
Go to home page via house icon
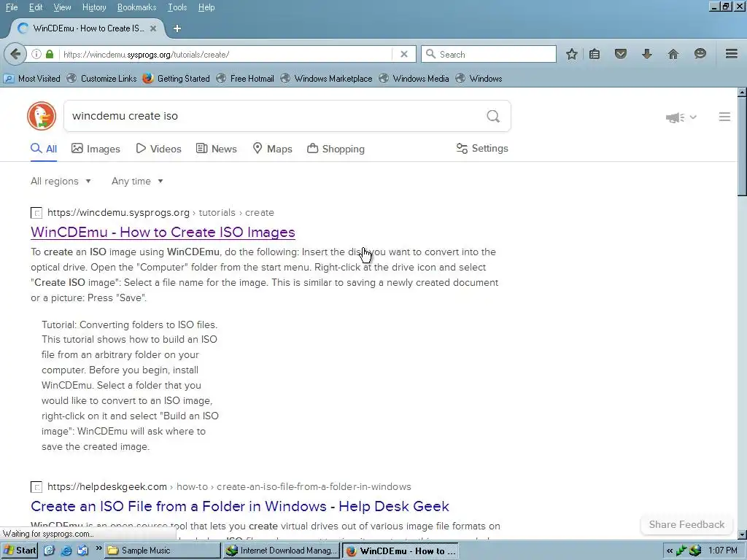point(673,54)
